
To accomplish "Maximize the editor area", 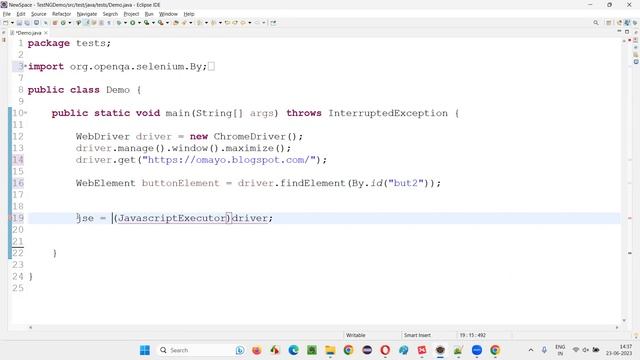I will (627, 31).
